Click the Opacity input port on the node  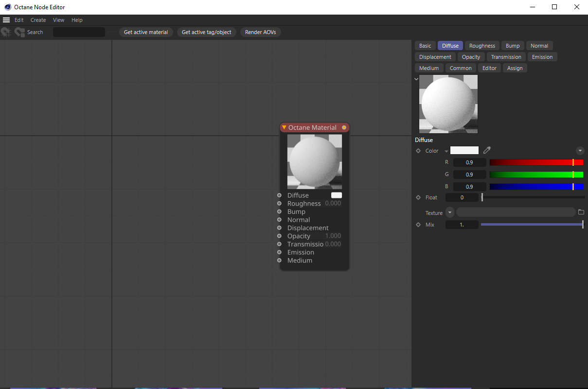click(x=279, y=236)
